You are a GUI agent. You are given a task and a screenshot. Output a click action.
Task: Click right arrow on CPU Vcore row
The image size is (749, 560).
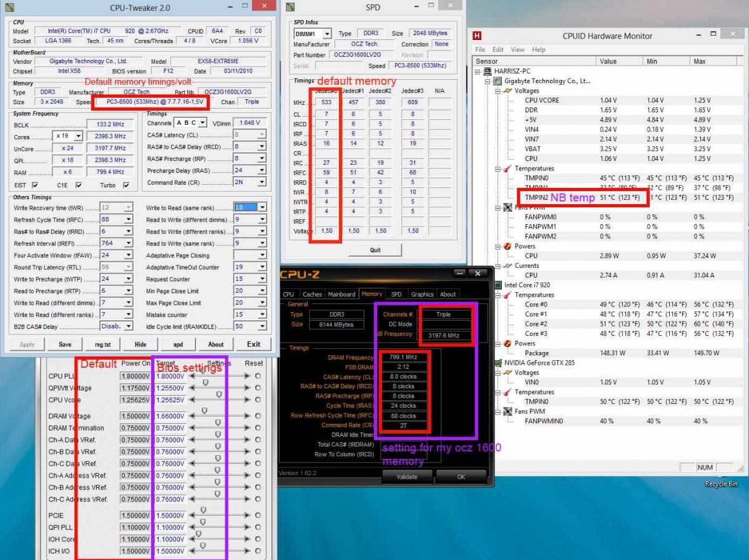click(x=247, y=400)
